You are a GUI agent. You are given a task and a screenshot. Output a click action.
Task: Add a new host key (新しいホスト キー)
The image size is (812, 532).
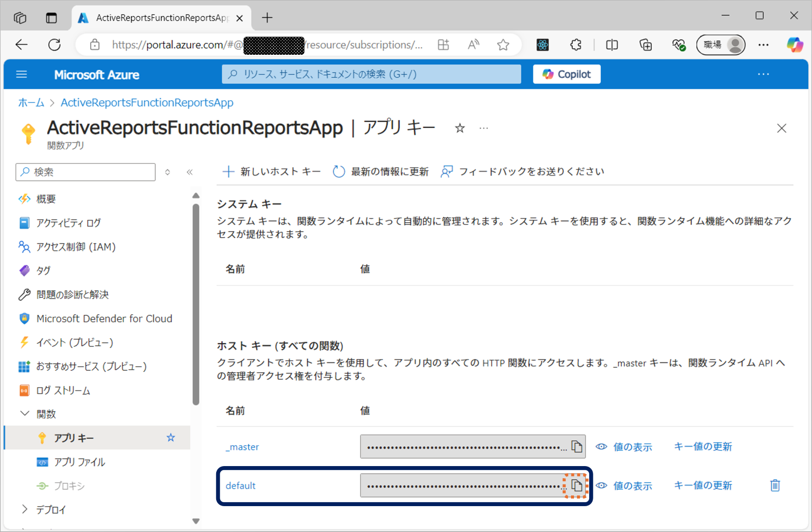point(272,171)
